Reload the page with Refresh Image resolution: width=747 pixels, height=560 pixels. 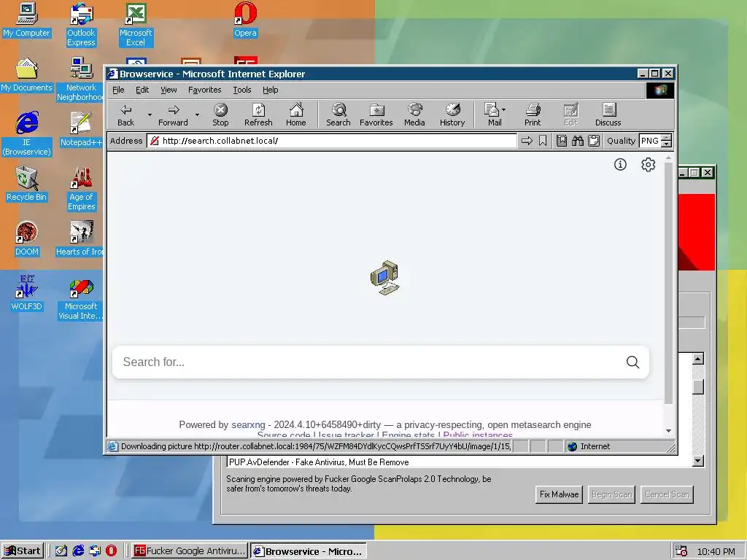pos(258,114)
